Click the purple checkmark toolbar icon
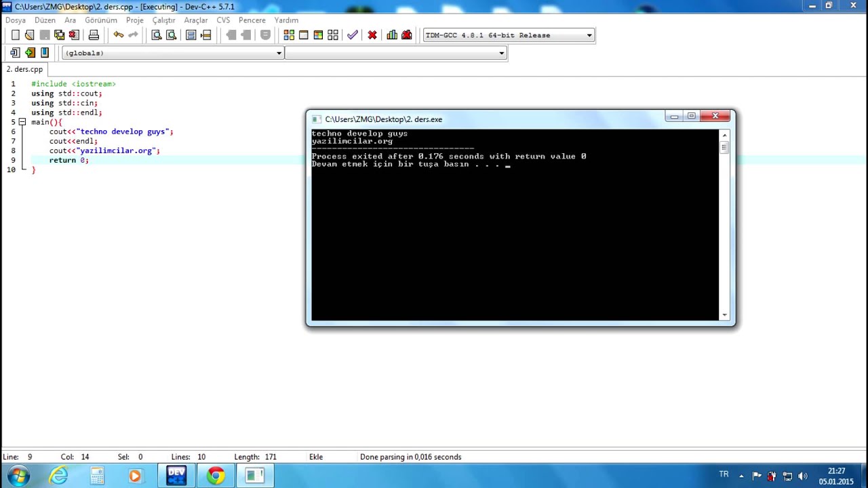Image resolution: width=868 pixels, height=488 pixels. (x=353, y=35)
